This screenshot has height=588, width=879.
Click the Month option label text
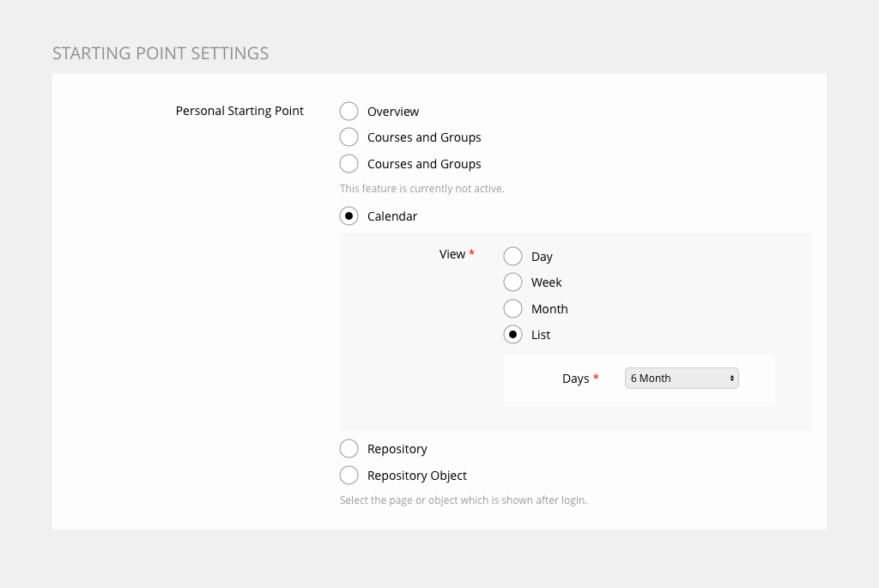tap(549, 309)
